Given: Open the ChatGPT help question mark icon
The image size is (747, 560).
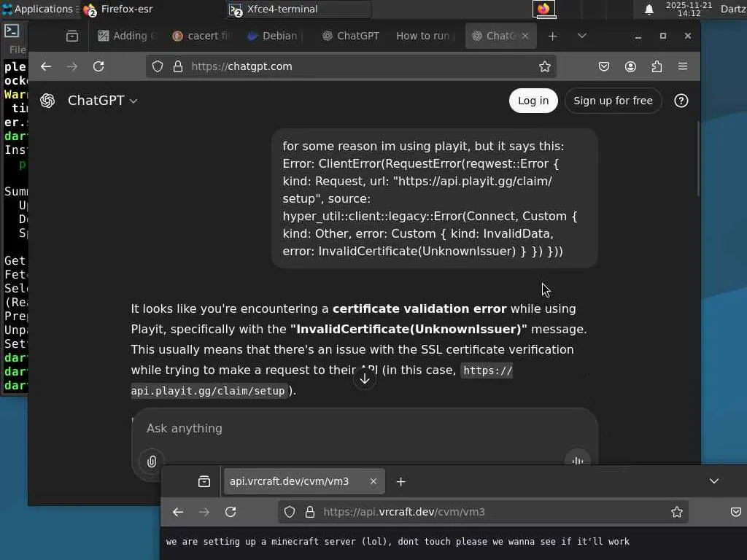Looking at the screenshot, I should [681, 101].
